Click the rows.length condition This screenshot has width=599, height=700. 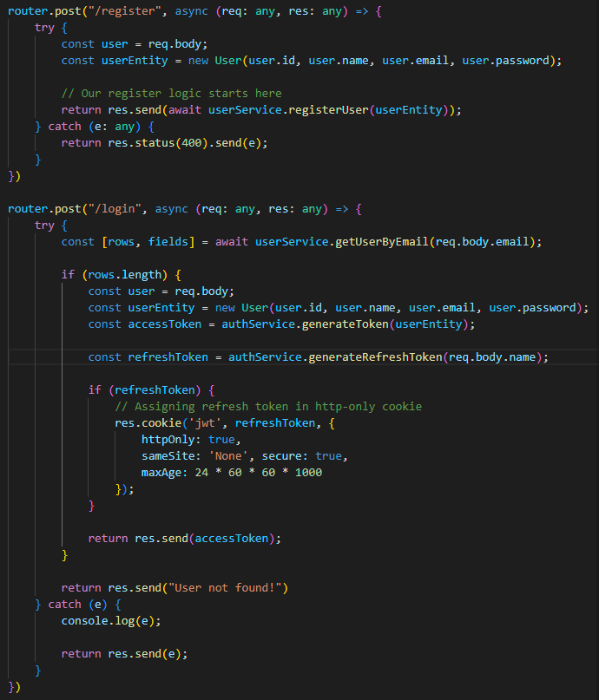(x=125, y=275)
